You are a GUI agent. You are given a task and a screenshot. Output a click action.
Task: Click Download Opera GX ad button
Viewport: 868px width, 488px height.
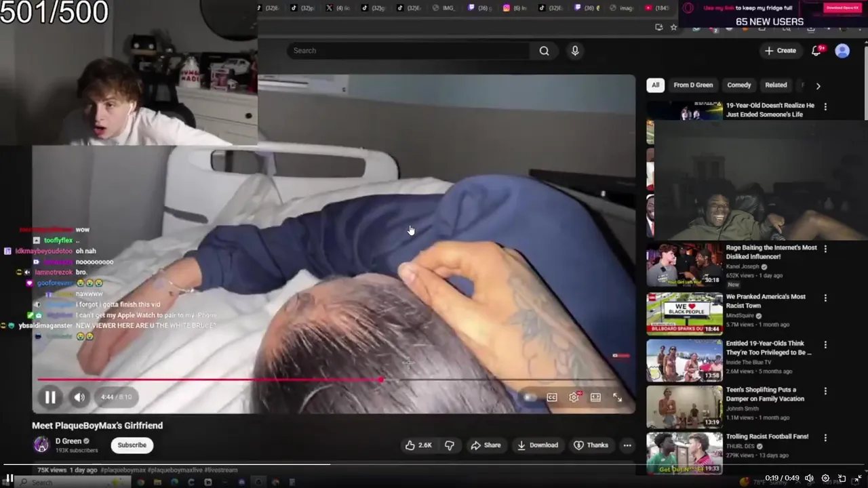click(x=842, y=8)
